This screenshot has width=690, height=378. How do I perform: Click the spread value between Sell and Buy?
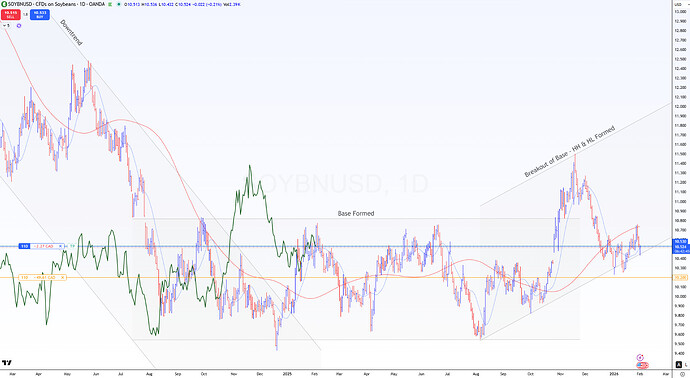(25, 15)
